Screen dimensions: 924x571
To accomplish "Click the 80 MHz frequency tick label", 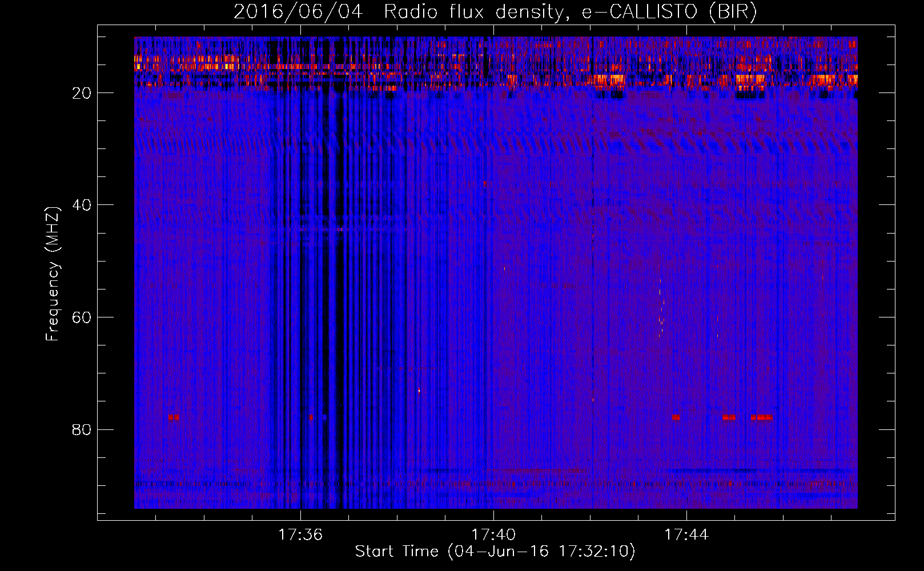I will tap(82, 429).
